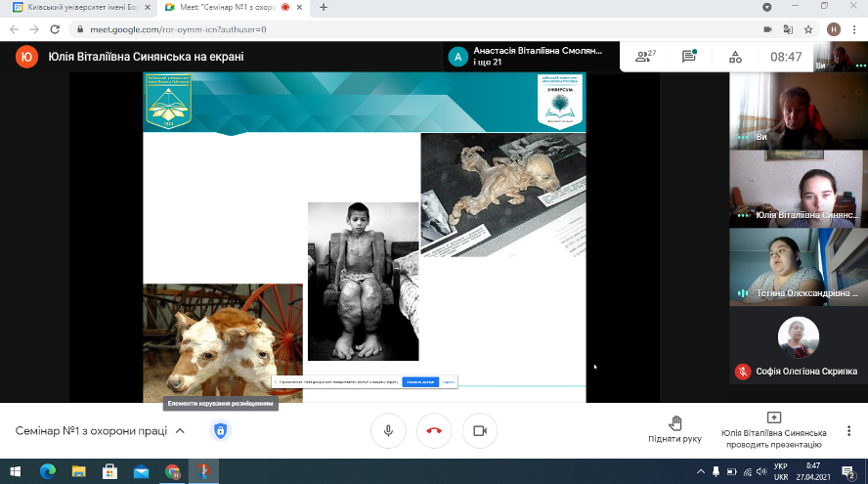Open the Chrome three-dot menu
Screen dimensions: 868x484
(x=854, y=29)
